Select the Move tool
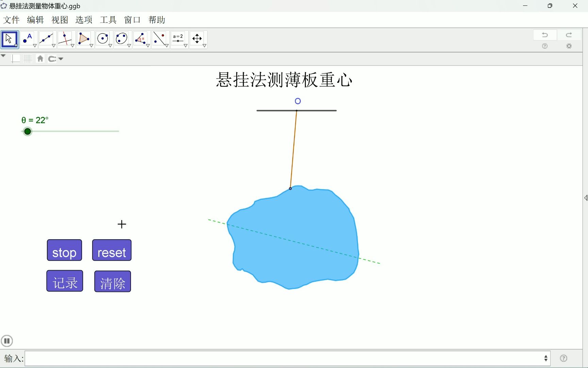This screenshot has width=588, height=368. (9, 39)
